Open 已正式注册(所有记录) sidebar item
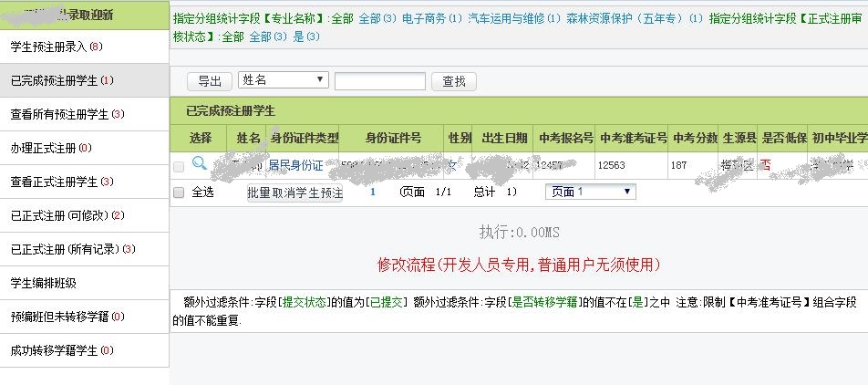868x385 pixels. (x=84, y=250)
